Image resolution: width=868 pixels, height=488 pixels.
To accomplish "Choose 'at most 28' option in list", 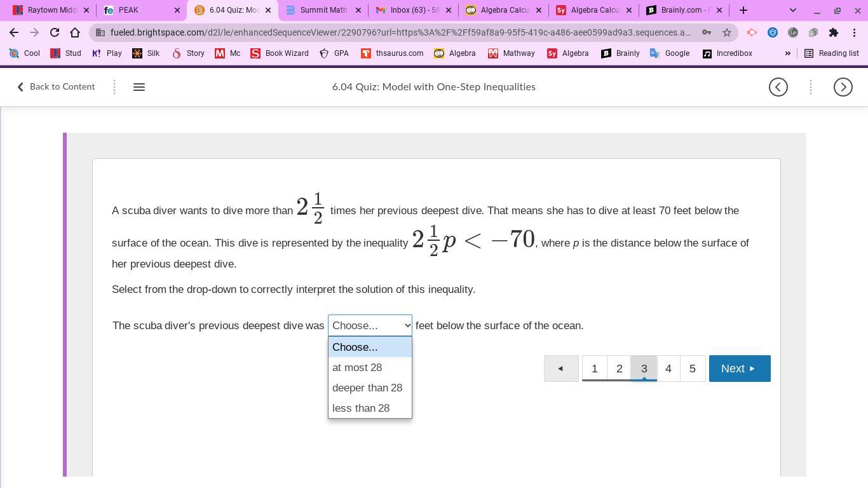I will [x=357, y=367].
